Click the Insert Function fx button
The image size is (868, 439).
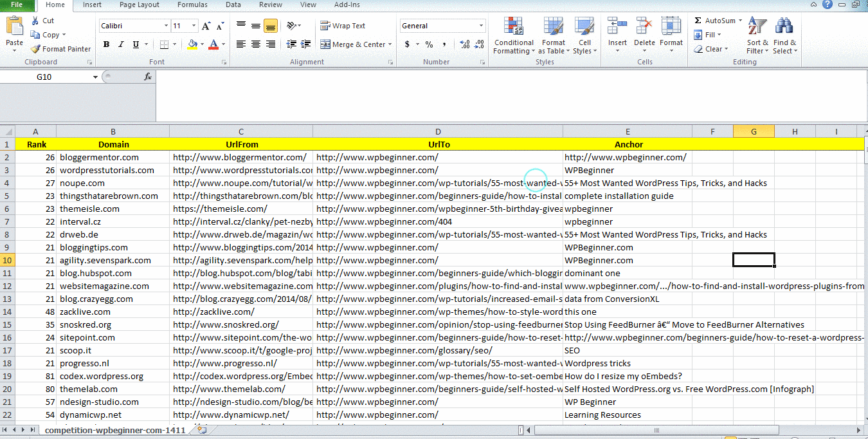tap(148, 77)
